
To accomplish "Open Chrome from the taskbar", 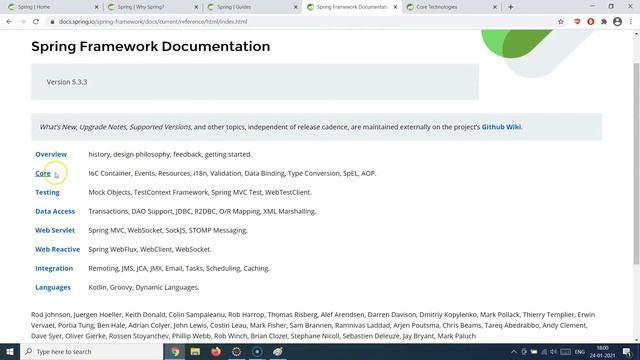I will click(x=175, y=351).
